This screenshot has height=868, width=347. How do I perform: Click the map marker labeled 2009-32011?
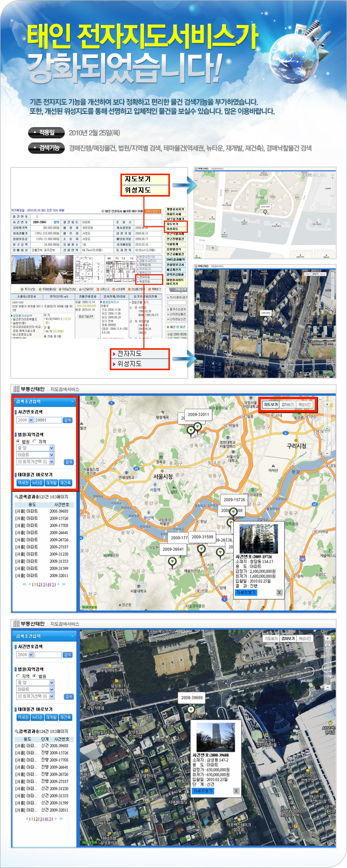tap(198, 427)
